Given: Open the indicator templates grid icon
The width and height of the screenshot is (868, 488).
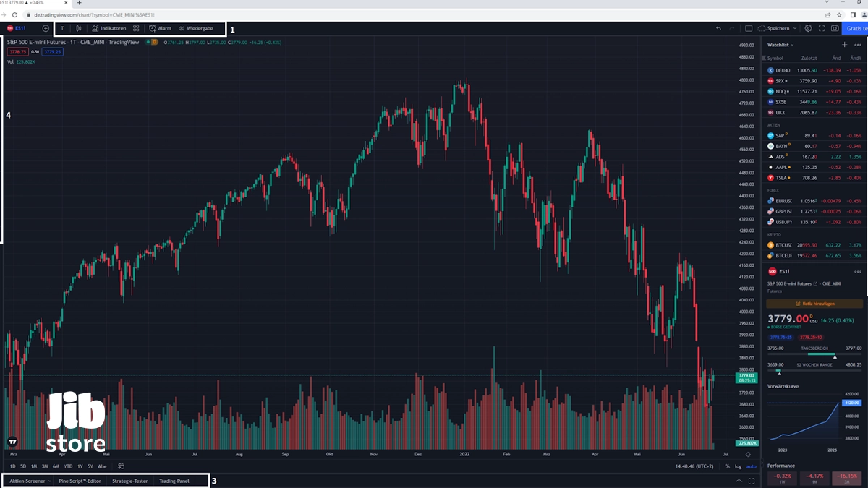Looking at the screenshot, I should pyautogui.click(x=136, y=28).
